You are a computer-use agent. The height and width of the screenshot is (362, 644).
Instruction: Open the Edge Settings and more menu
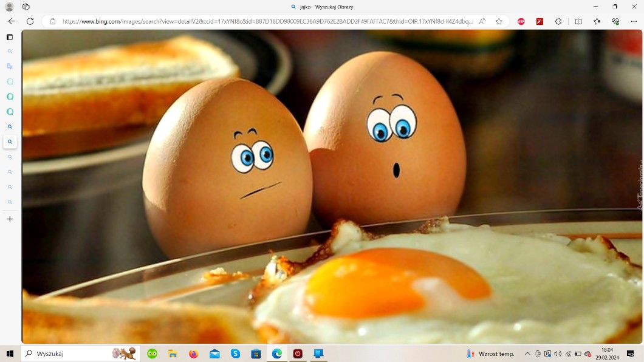632,21
